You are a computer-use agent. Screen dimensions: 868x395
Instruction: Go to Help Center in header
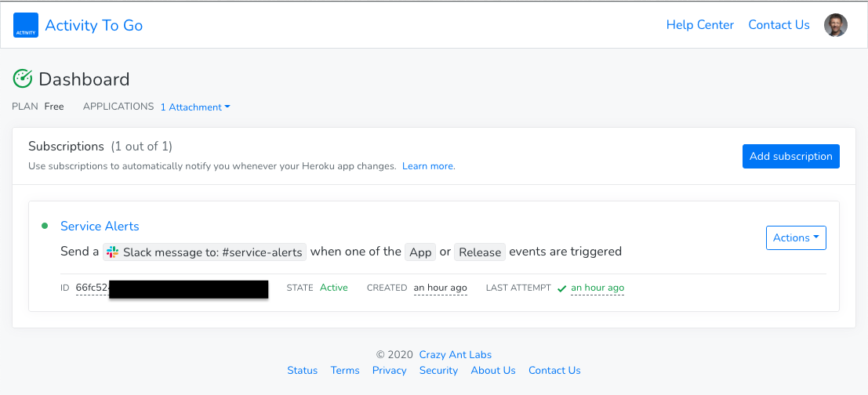(x=699, y=25)
